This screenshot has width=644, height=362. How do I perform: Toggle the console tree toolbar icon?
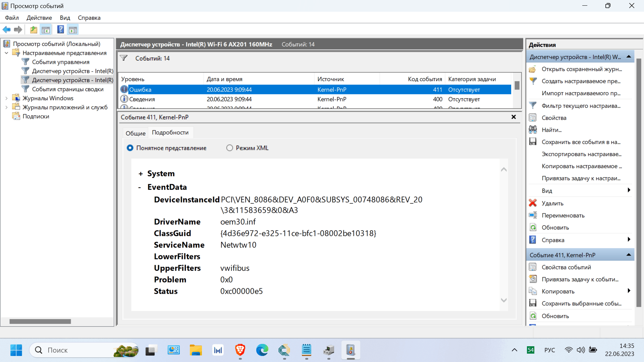coord(46,30)
